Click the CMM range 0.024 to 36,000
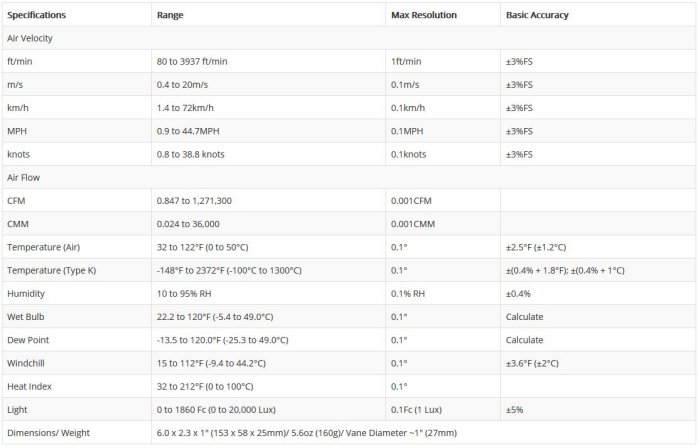This screenshot has height=448, width=700. point(188,224)
